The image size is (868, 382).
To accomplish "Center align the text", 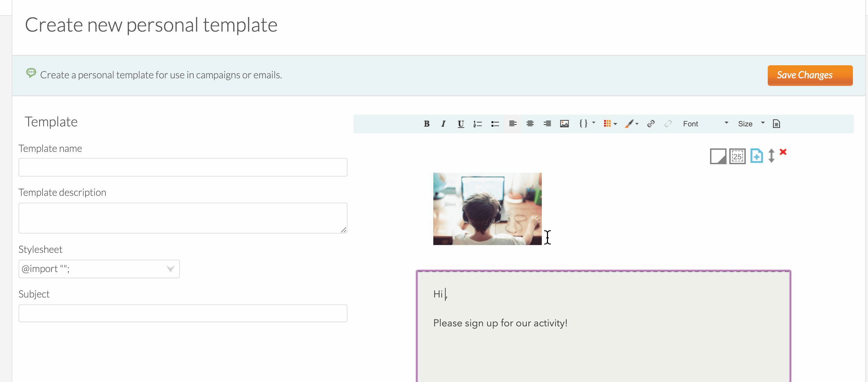I will (x=530, y=124).
